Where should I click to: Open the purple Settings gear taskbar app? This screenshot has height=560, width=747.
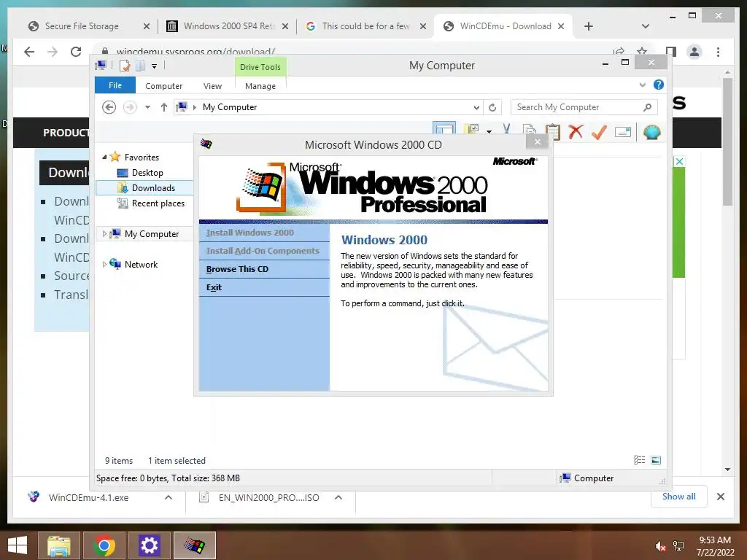coord(149,545)
